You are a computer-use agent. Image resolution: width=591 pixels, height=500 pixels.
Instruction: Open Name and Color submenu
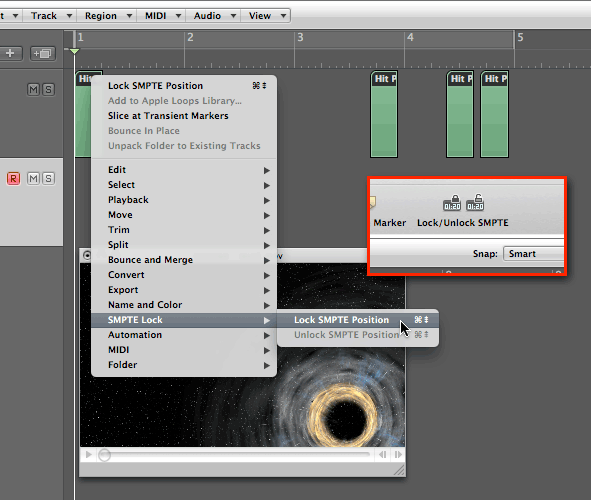pyautogui.click(x=184, y=305)
